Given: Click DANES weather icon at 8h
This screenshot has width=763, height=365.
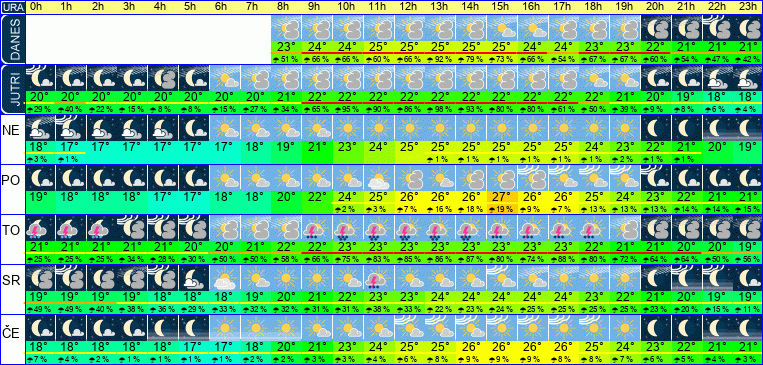Looking at the screenshot, I should coord(286,28).
